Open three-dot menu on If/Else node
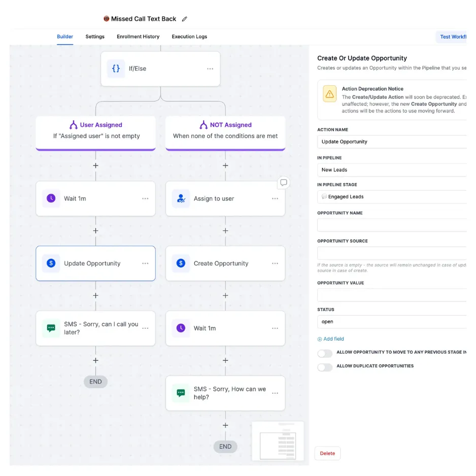This screenshot has height=476, width=476. (x=210, y=69)
